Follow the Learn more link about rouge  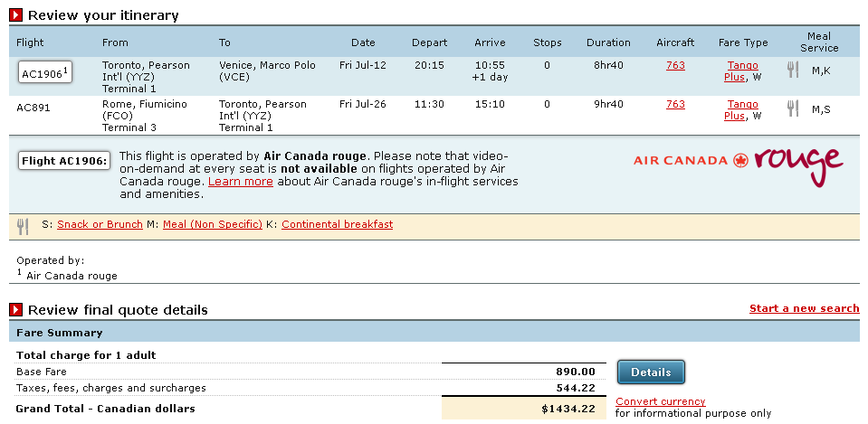(x=241, y=182)
